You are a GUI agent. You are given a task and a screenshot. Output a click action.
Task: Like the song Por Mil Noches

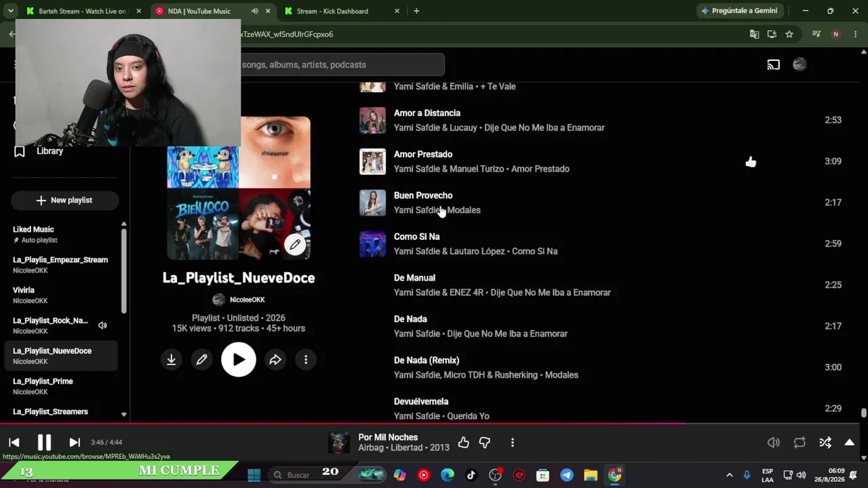[x=464, y=443]
